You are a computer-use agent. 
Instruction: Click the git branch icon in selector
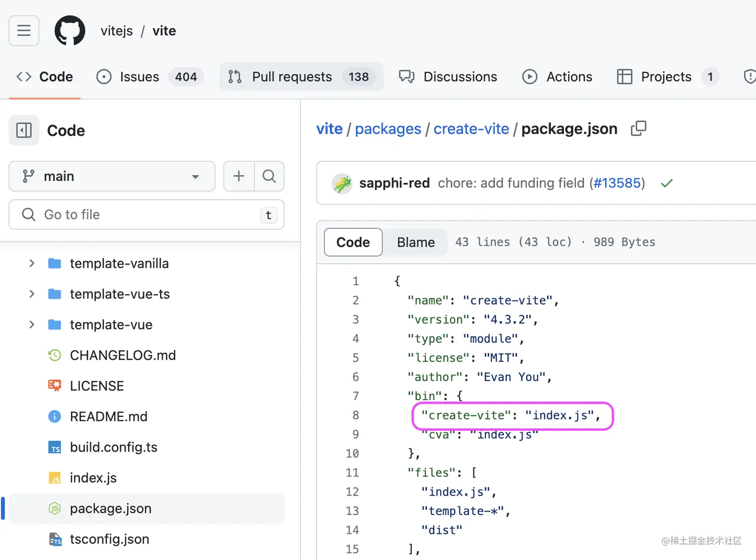pos(28,176)
